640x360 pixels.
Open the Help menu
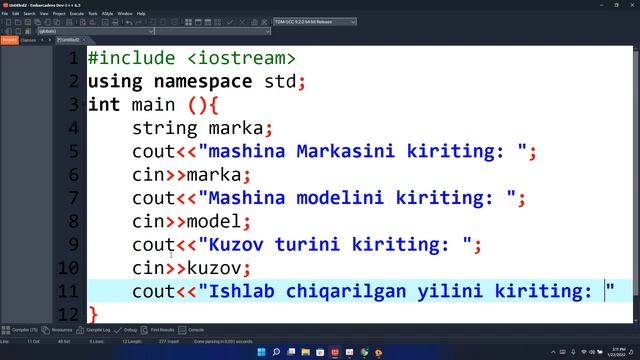141,13
